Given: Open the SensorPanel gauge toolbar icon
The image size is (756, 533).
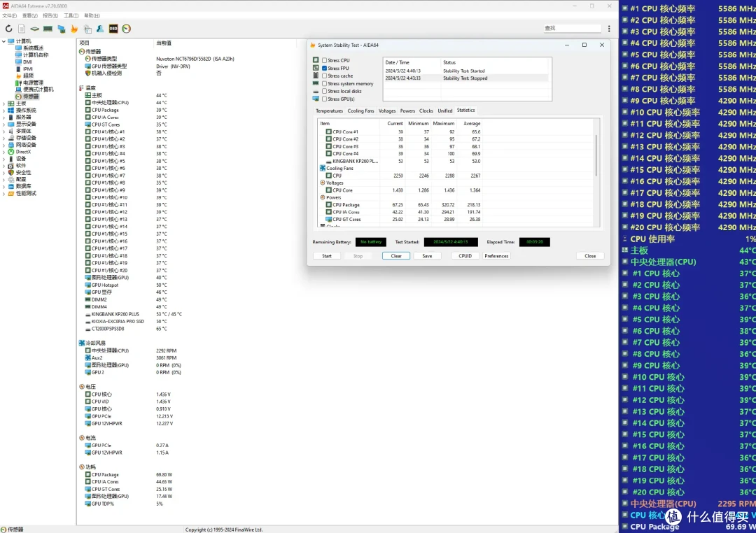Looking at the screenshot, I should pos(126,29).
